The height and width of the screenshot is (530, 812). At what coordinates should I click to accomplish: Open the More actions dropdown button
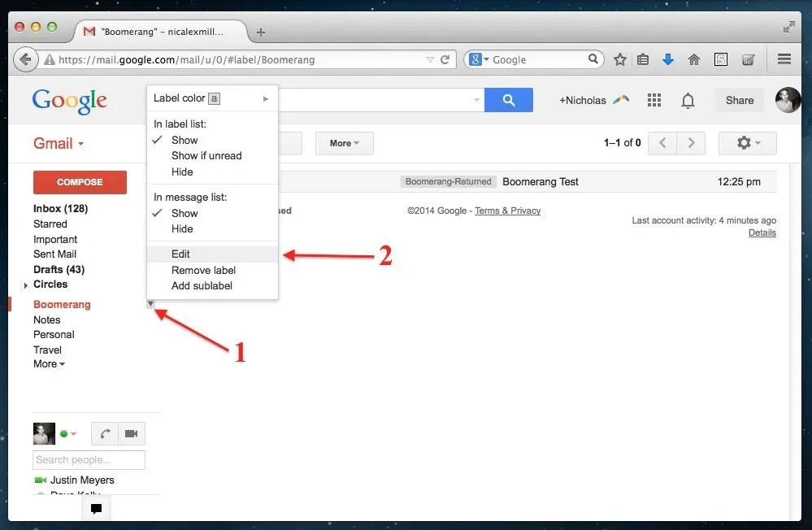(x=345, y=143)
